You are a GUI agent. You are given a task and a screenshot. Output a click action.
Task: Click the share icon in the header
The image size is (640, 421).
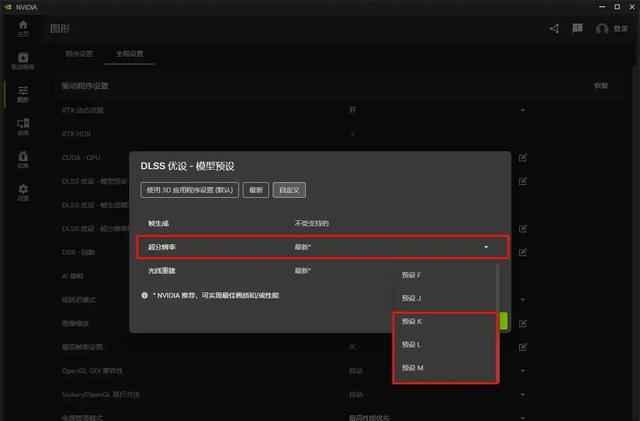pos(554,29)
